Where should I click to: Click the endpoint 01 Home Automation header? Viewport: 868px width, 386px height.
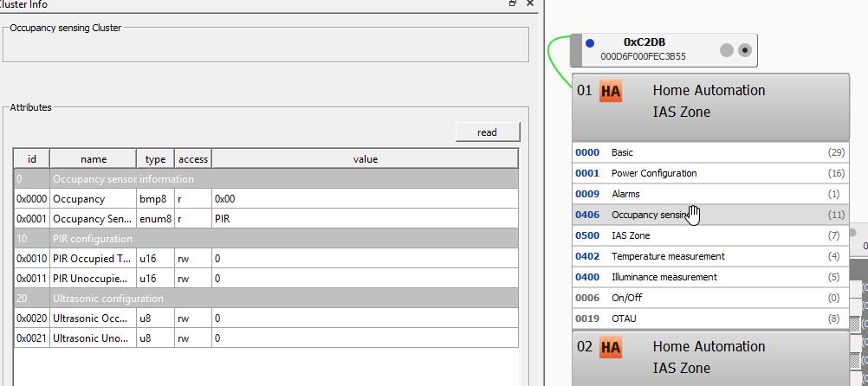(710, 106)
